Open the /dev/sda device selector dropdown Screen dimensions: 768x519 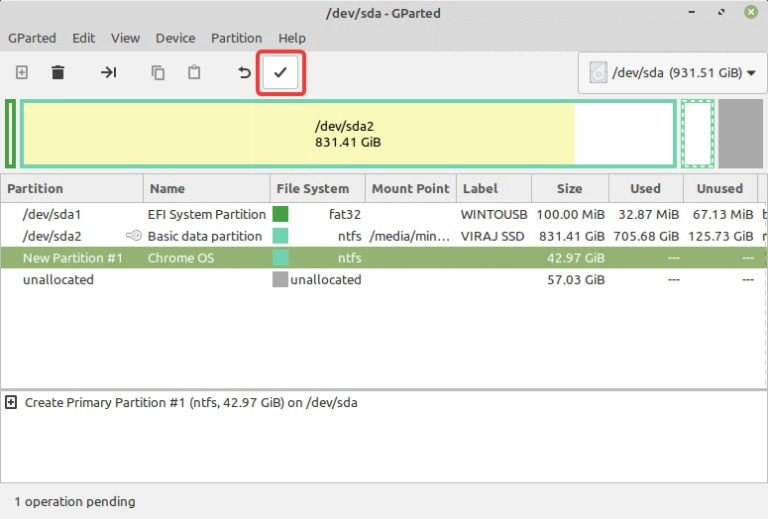click(673, 73)
